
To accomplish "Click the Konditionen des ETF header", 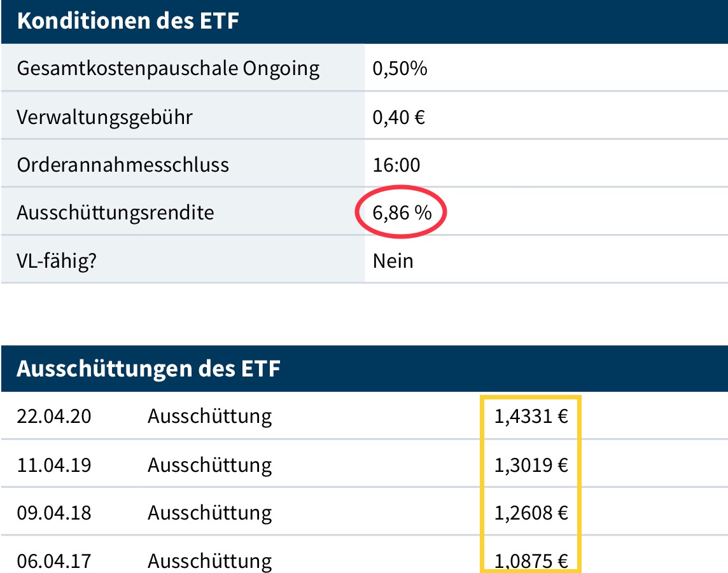I will coord(128,21).
